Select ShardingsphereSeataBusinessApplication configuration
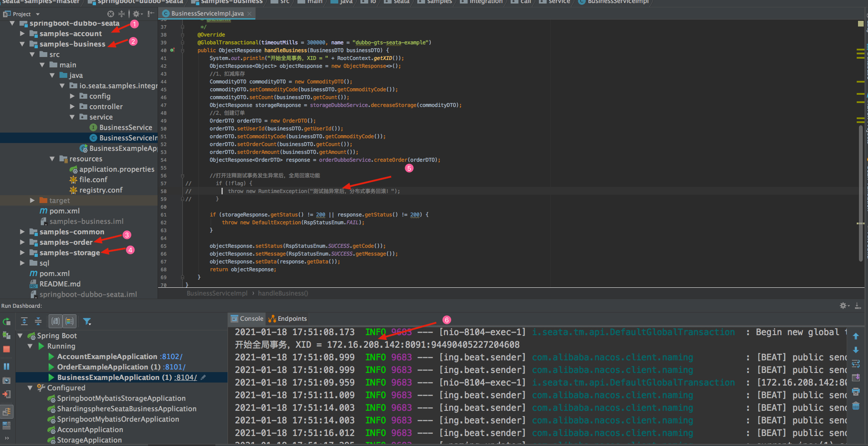The height and width of the screenshot is (446, 868). point(122,409)
